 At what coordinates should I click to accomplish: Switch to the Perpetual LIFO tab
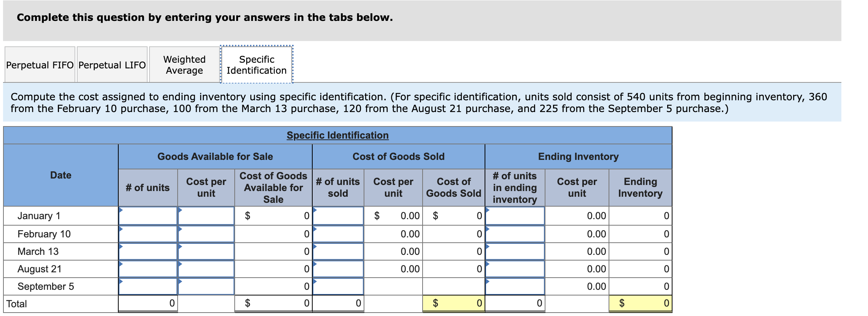[112, 65]
